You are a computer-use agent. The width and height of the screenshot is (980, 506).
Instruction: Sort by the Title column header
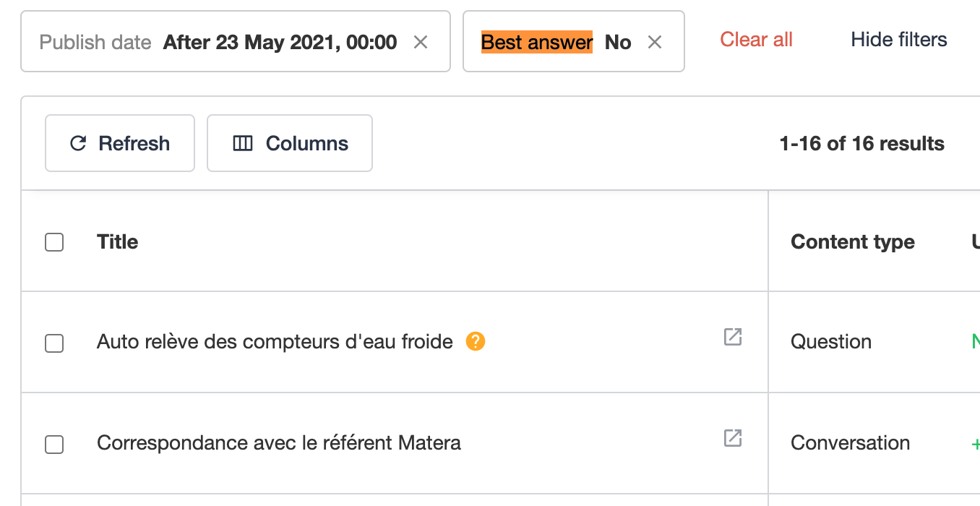[118, 241]
